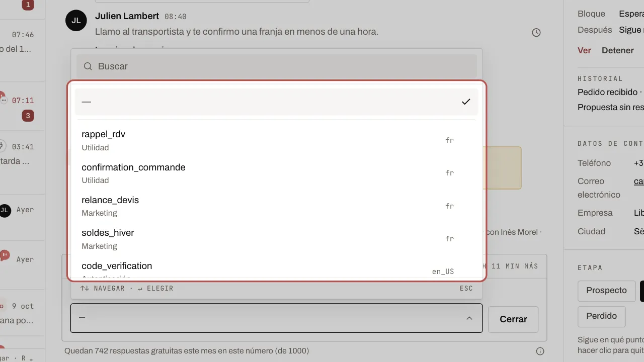Screen dimensions: 644x362
Task: Click the Ver link in side panel
Action: pyautogui.click(x=584, y=50)
